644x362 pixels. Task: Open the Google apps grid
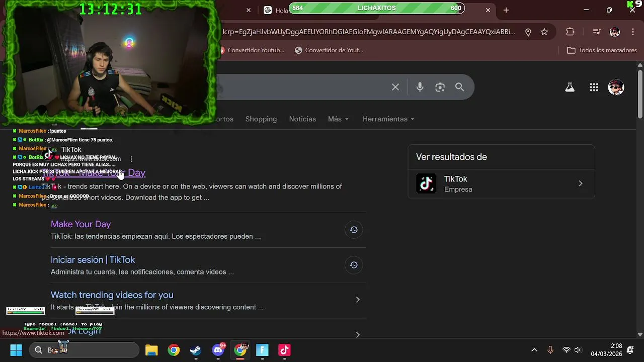[x=594, y=87]
